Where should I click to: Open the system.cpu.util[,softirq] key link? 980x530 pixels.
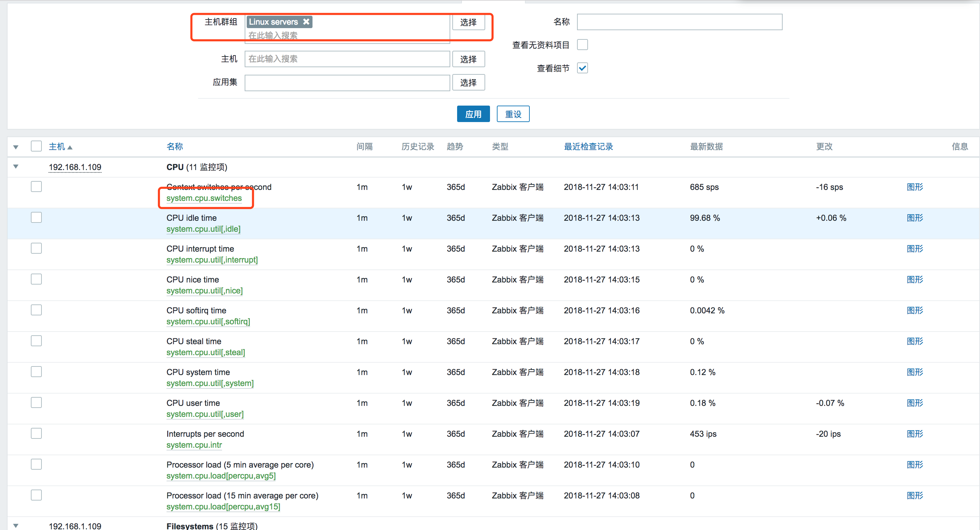coord(208,321)
